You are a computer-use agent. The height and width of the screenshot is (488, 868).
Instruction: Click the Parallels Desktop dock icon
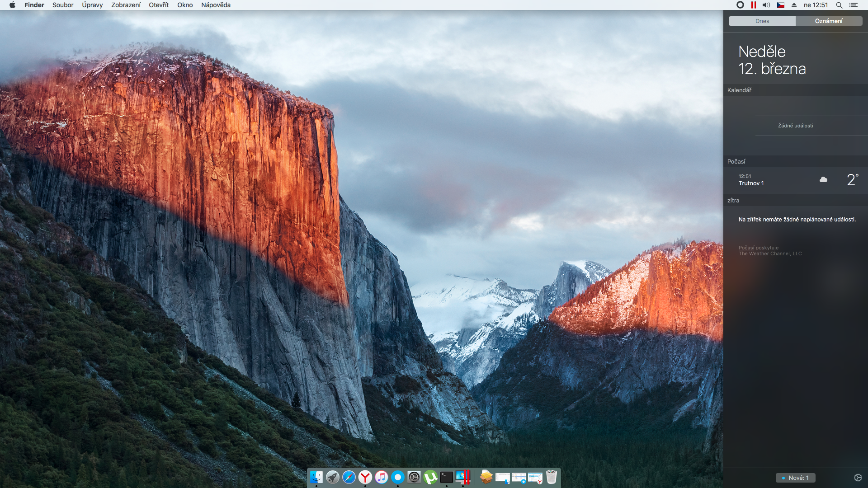[x=463, y=477]
